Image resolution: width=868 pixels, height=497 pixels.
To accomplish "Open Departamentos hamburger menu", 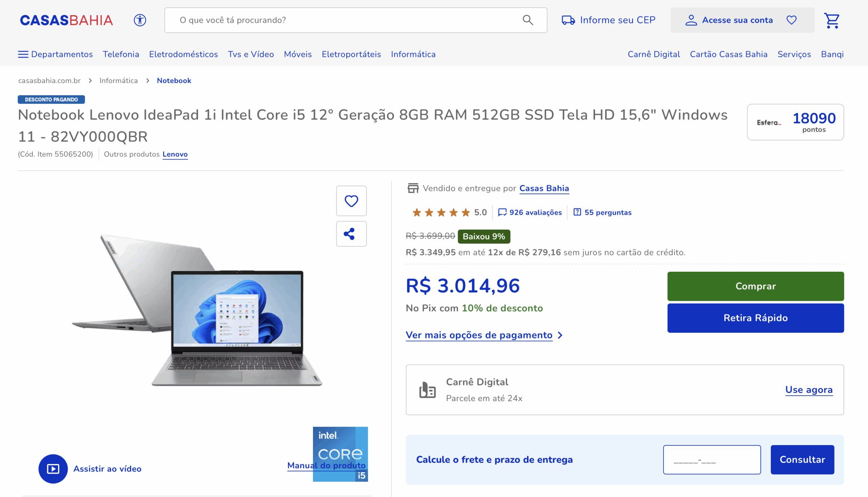I will pos(23,54).
